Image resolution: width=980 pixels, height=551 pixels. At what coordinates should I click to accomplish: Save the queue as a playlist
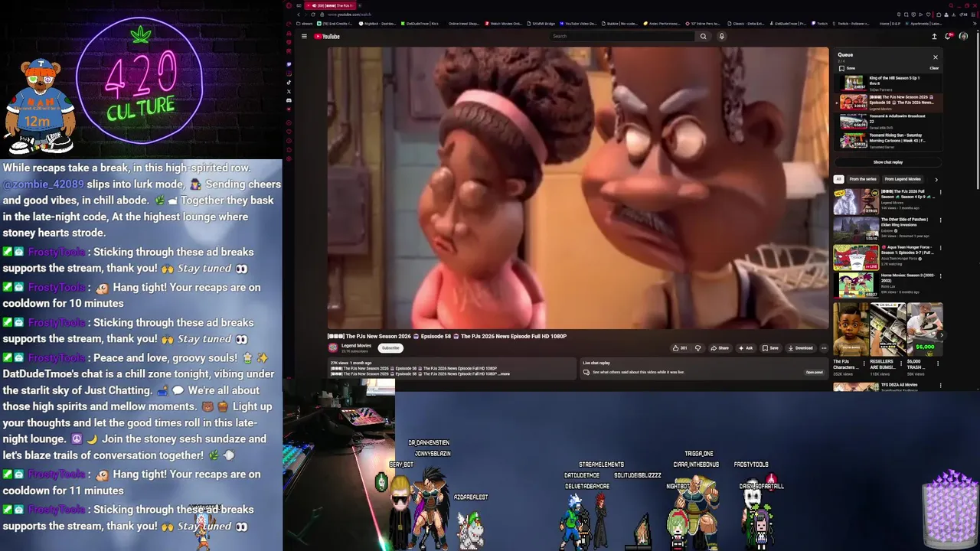(847, 68)
